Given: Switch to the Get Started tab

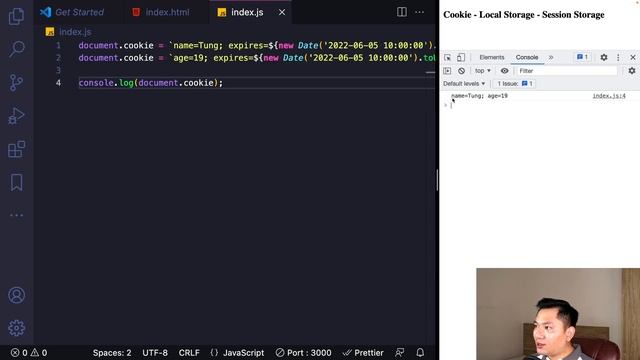Looking at the screenshot, I should coord(72,12).
